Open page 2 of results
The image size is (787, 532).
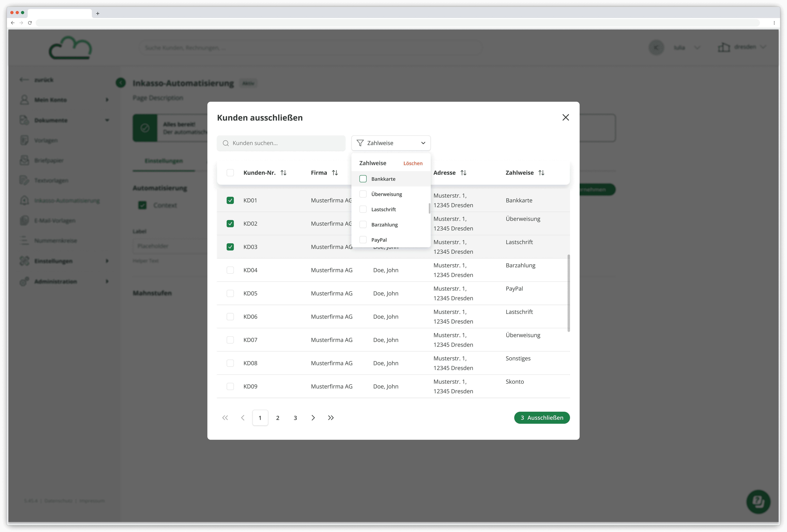[278, 418]
